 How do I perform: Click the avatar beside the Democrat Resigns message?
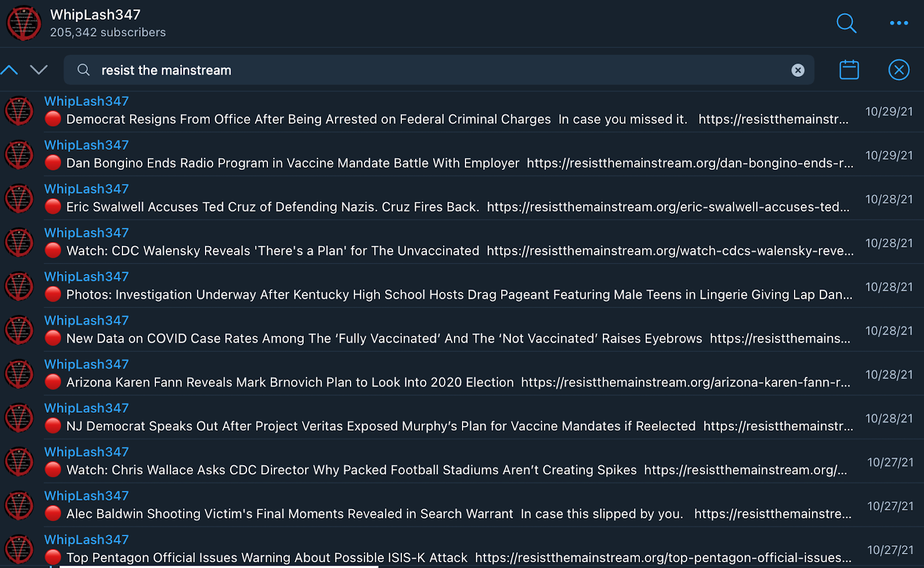click(19, 111)
